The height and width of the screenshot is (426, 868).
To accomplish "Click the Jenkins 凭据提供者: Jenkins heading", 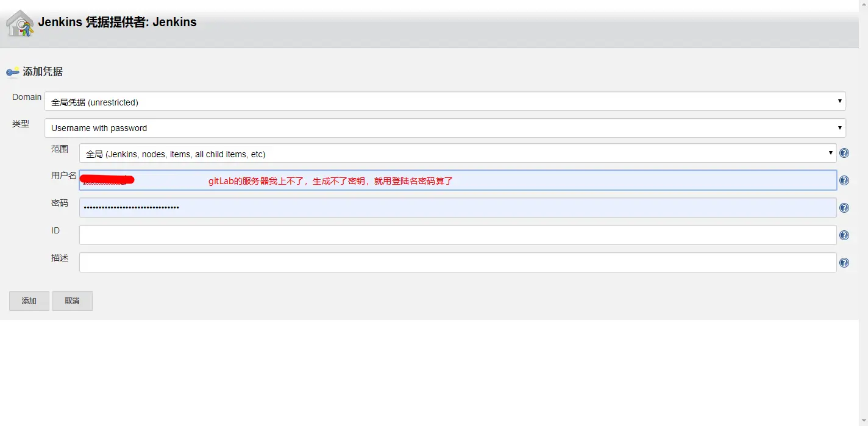I will click(118, 23).
